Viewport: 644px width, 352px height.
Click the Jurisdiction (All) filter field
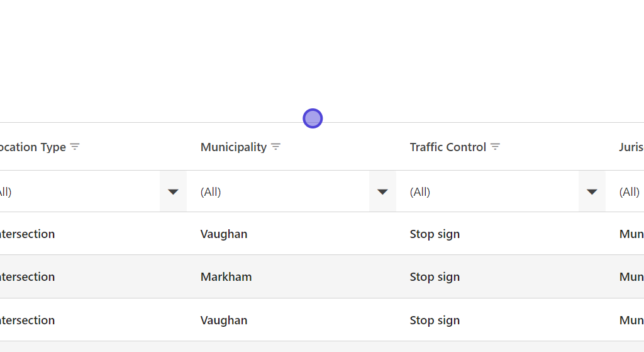(x=630, y=191)
